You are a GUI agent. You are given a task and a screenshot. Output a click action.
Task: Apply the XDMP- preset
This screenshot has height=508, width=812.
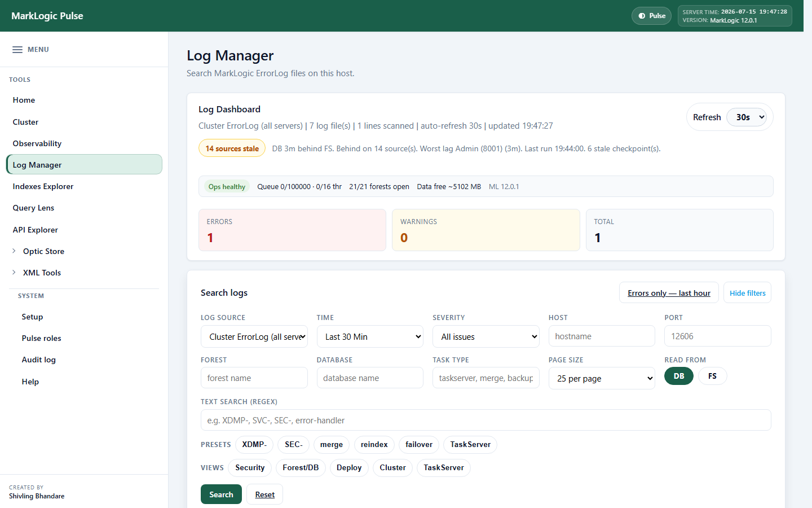pos(254,445)
